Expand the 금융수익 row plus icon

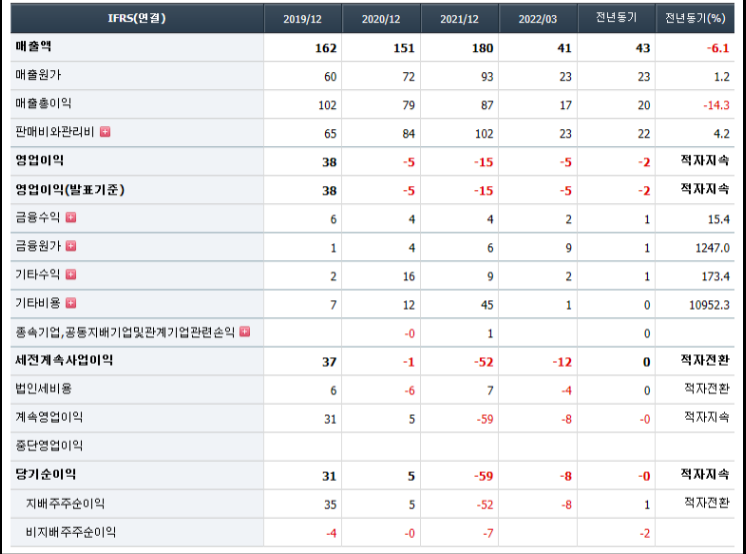pyautogui.click(x=71, y=218)
